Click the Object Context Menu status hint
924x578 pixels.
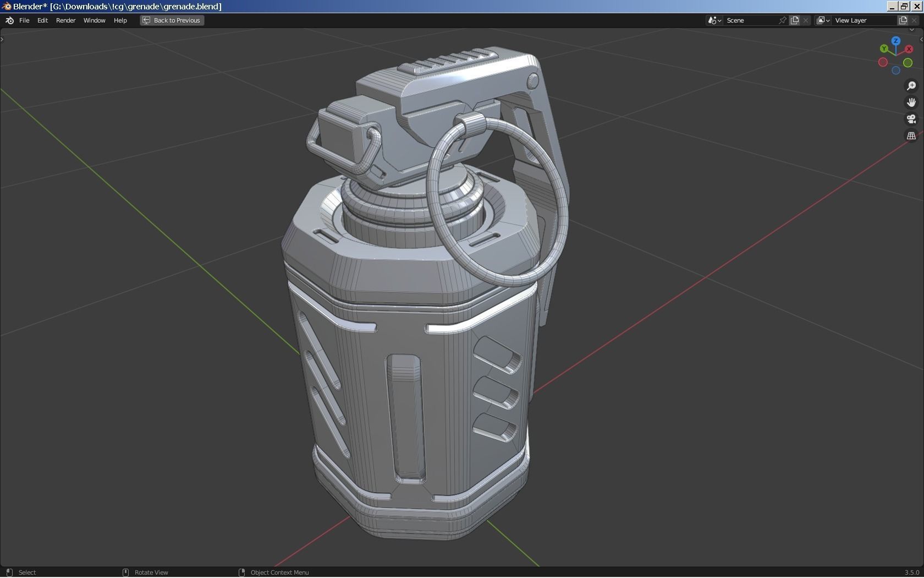coord(279,572)
